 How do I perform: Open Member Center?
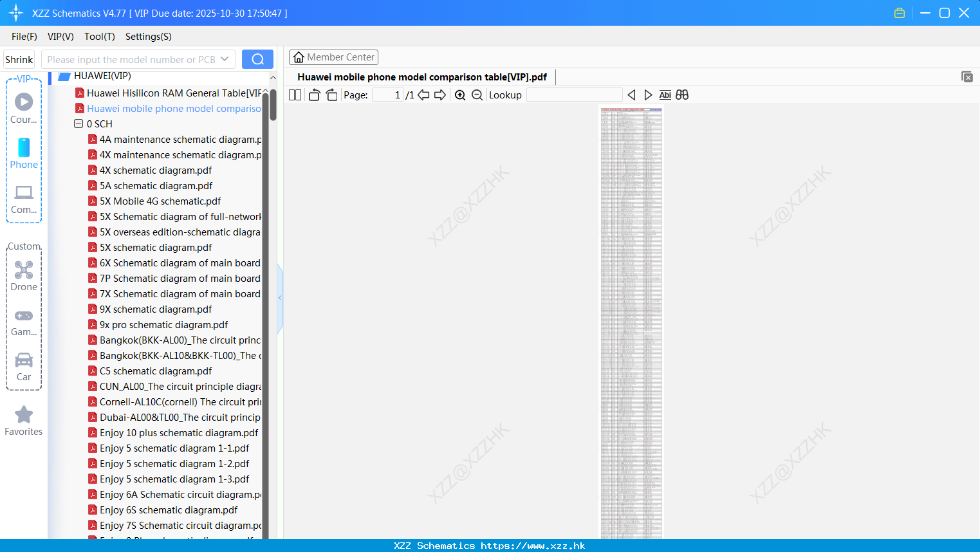click(333, 57)
